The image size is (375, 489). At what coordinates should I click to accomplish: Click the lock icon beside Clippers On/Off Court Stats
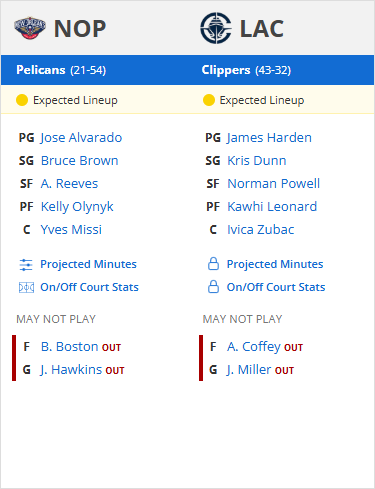click(213, 287)
